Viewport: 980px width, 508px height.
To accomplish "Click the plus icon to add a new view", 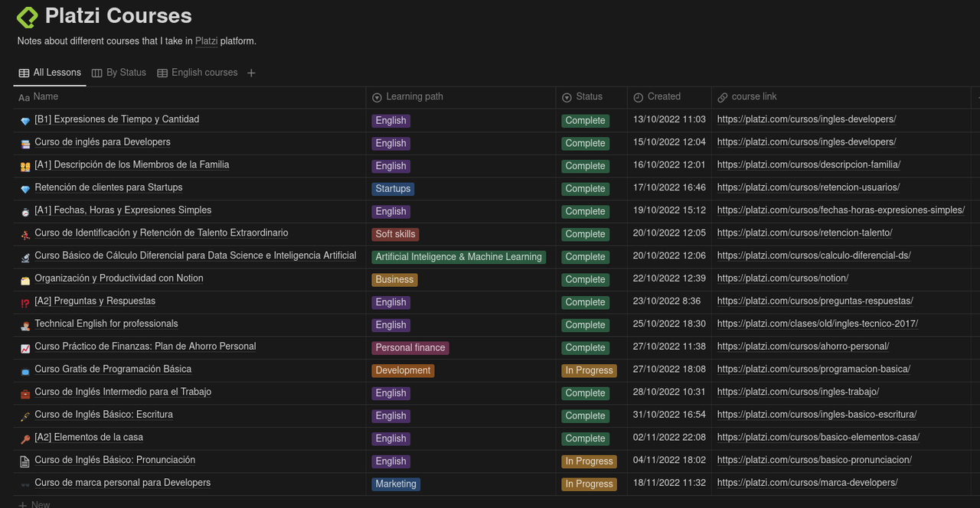I will [251, 73].
